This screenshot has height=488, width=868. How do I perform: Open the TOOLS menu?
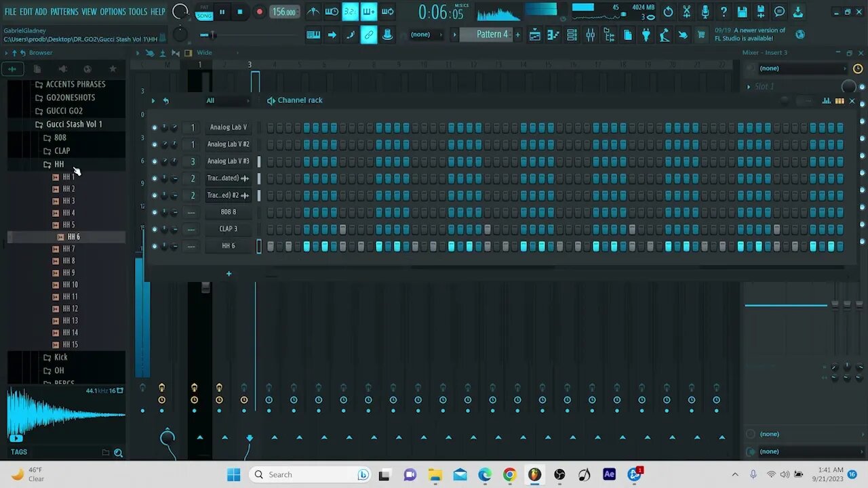point(138,12)
